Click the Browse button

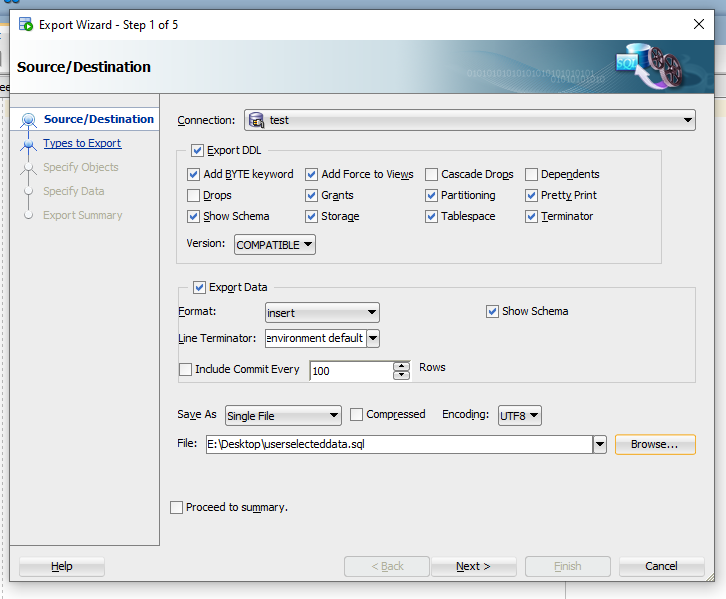[x=655, y=444]
